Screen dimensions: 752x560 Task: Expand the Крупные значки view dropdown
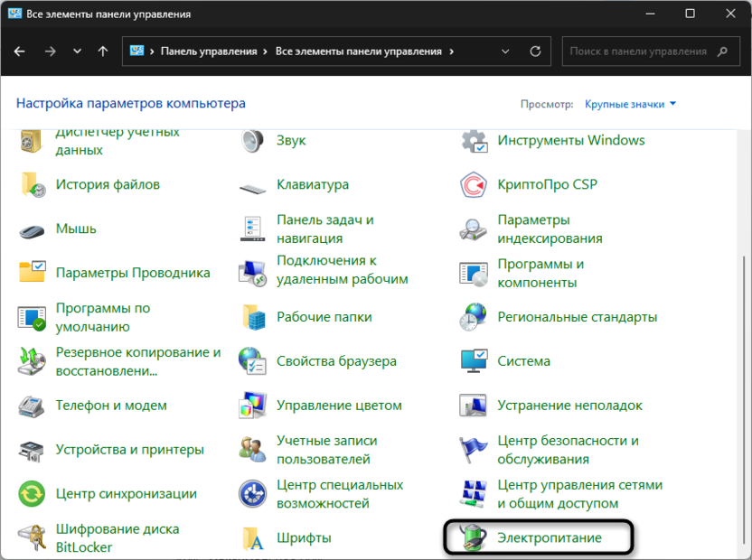[x=631, y=105]
